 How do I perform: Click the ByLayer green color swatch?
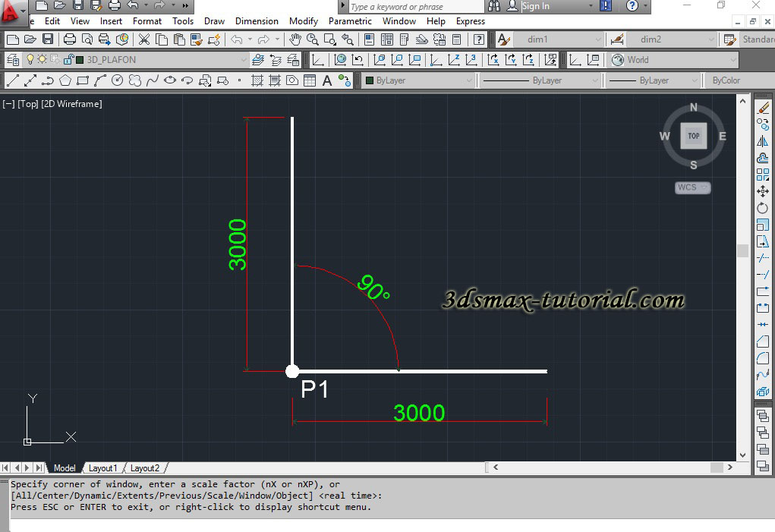369,80
